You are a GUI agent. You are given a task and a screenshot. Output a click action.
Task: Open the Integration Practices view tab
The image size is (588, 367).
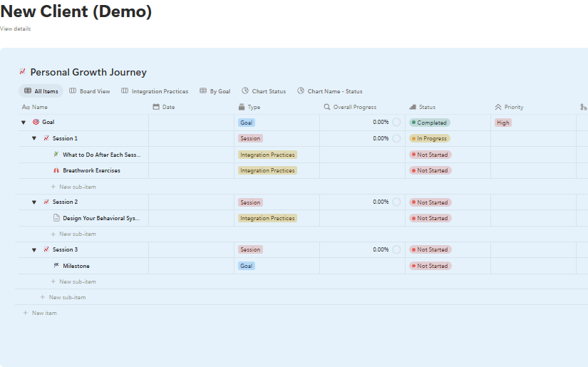[x=155, y=91]
